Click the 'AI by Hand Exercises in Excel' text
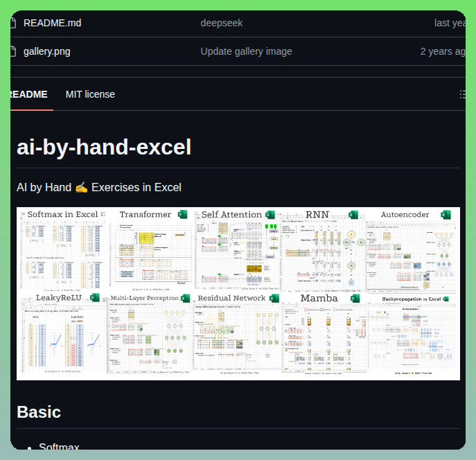 [99, 188]
